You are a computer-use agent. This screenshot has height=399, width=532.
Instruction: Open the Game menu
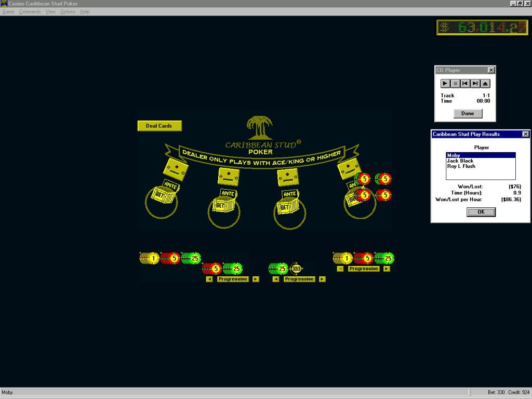pyautogui.click(x=8, y=12)
